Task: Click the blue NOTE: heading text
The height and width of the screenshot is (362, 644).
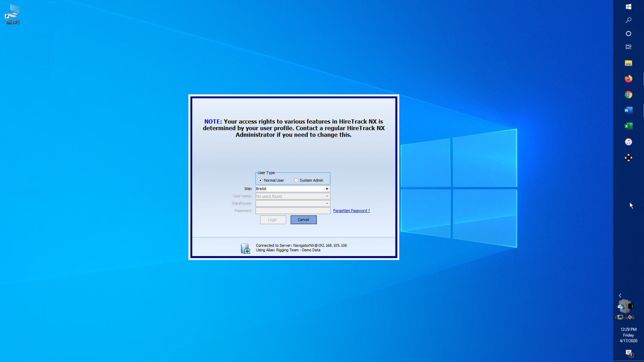Action: pos(213,121)
